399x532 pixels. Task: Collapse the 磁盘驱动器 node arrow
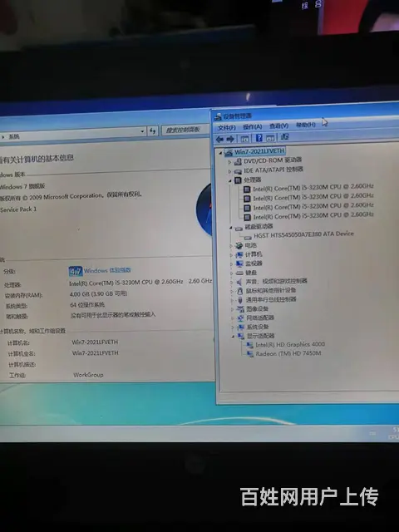(230, 228)
